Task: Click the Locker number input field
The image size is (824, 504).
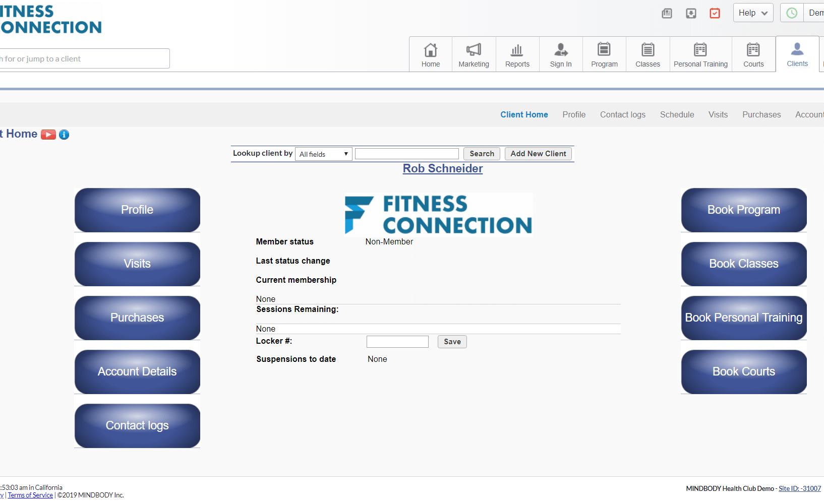Action: [x=397, y=342]
